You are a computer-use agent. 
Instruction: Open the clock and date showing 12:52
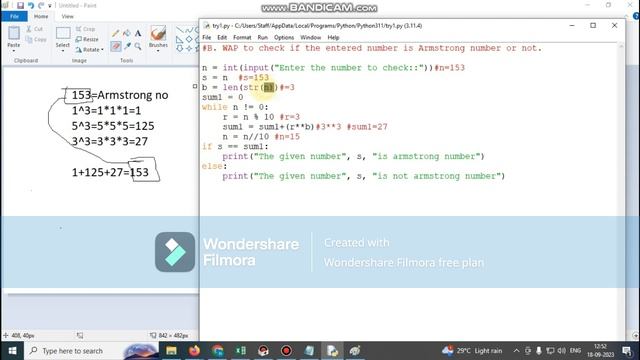601,351
